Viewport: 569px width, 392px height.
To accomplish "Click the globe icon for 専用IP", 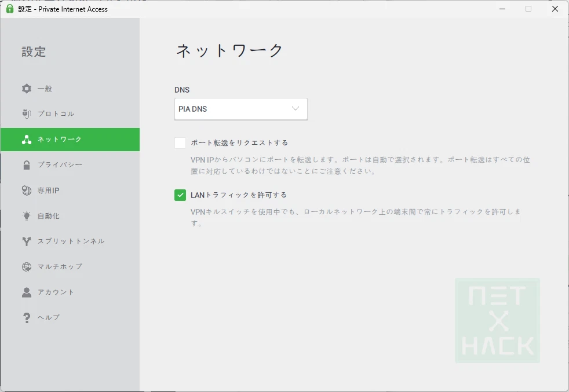I will click(x=27, y=190).
